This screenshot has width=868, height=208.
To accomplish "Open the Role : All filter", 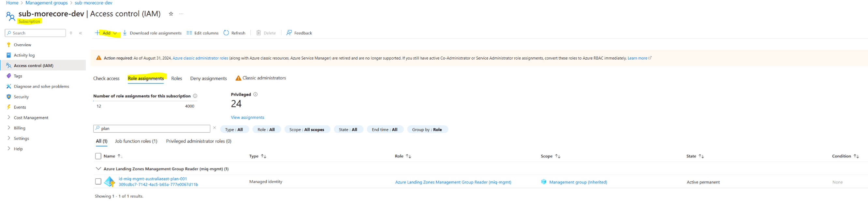I will 266,129.
